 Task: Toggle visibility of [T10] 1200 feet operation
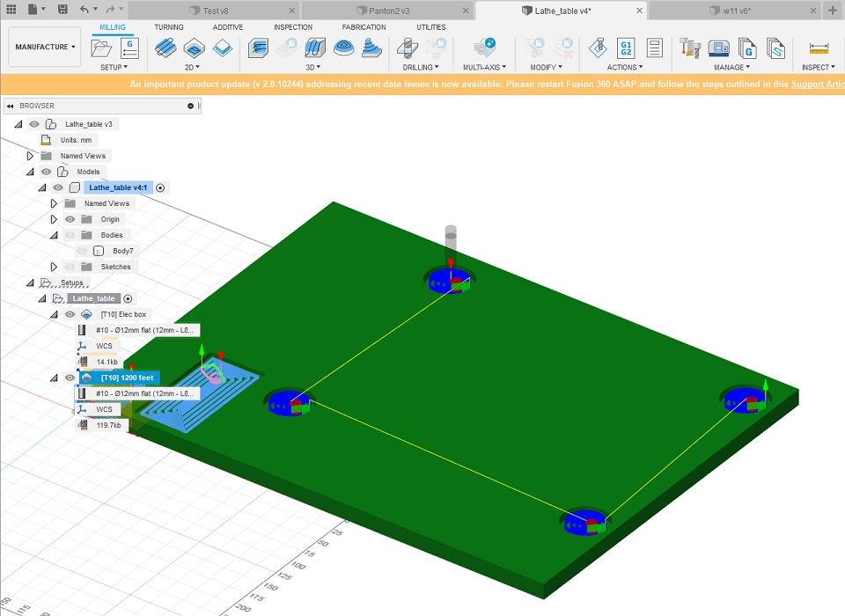(x=70, y=378)
